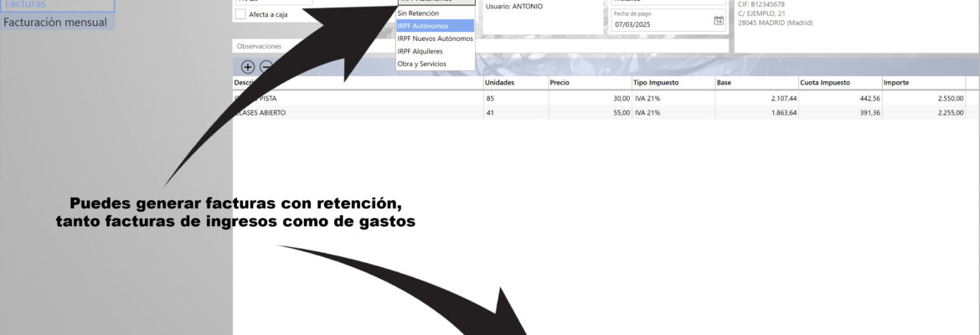Click tax quota cell 442,56

click(840, 99)
